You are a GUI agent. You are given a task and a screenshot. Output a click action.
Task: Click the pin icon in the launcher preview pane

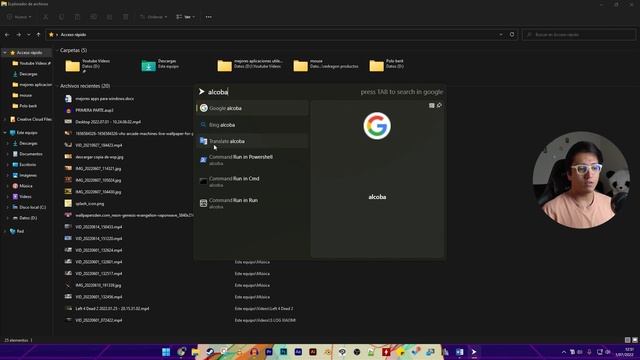pyautogui.click(x=439, y=105)
